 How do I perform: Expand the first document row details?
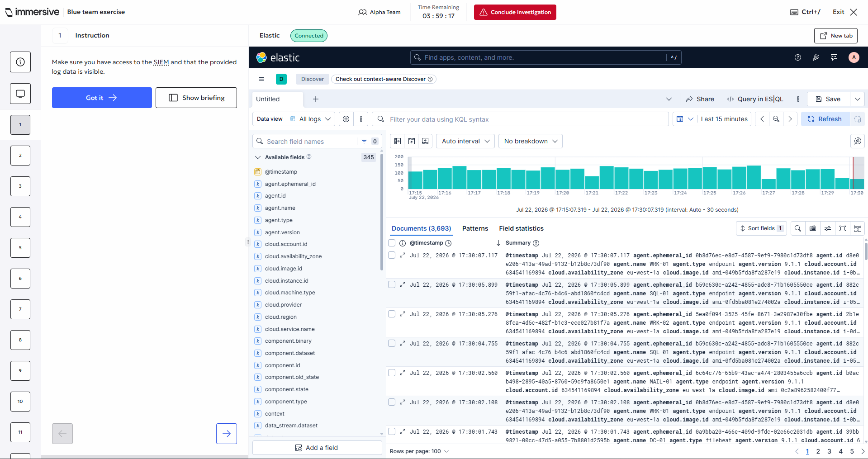[402, 256]
